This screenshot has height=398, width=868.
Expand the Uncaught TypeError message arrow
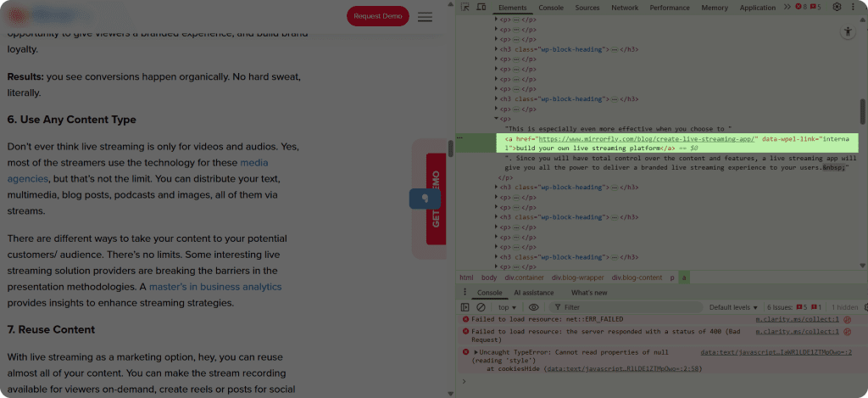coord(476,352)
